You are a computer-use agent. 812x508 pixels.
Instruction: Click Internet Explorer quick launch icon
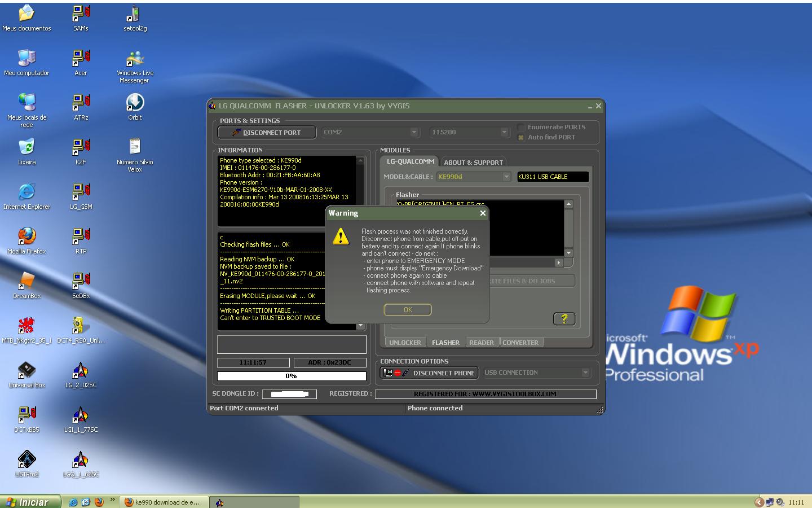click(73, 502)
